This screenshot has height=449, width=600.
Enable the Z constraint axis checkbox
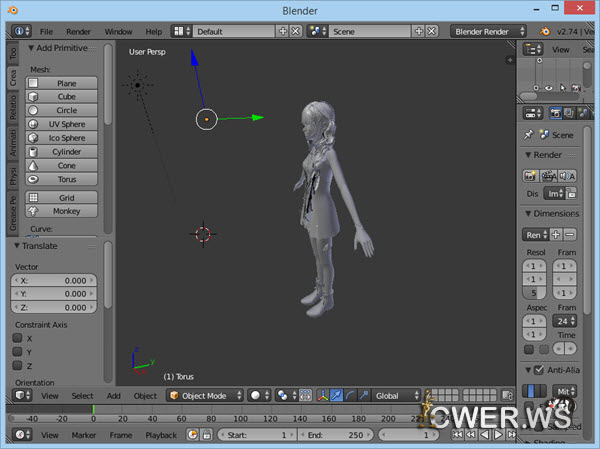[x=17, y=365]
